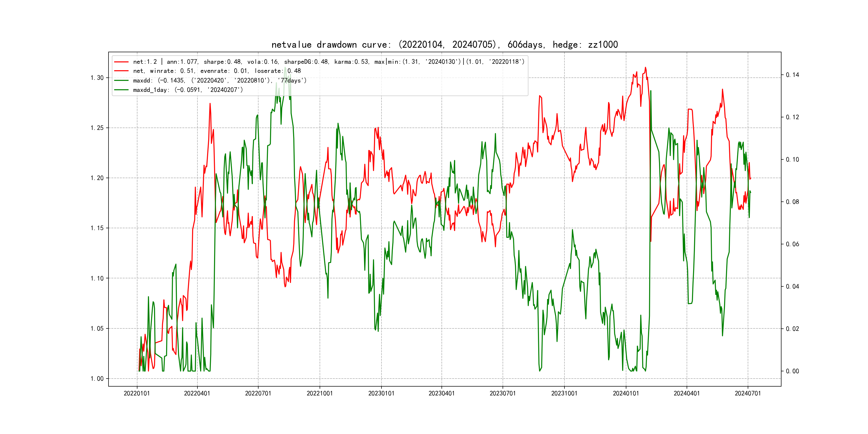Click the x-axis label 20220101
868x434 pixels.
[136, 393]
